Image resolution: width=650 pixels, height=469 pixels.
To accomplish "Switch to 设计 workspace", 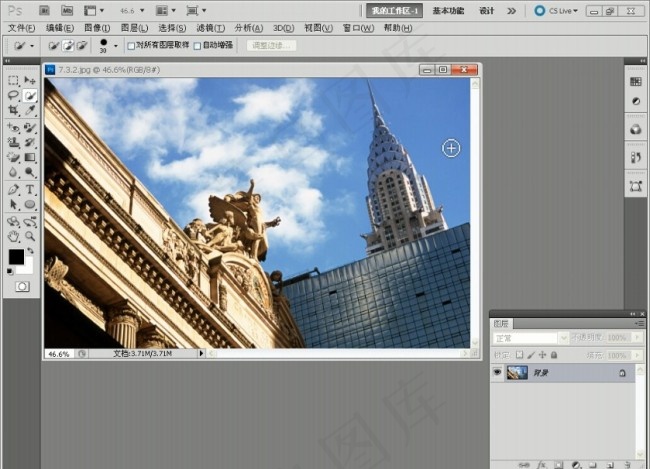I will pos(486,11).
